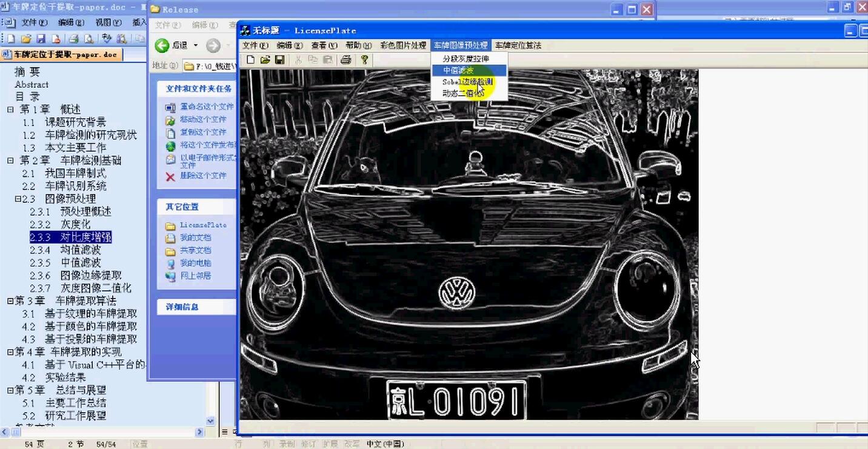Select 分段灰度拉伸 menu entry
Screen dimensions: 868x449
point(469,59)
